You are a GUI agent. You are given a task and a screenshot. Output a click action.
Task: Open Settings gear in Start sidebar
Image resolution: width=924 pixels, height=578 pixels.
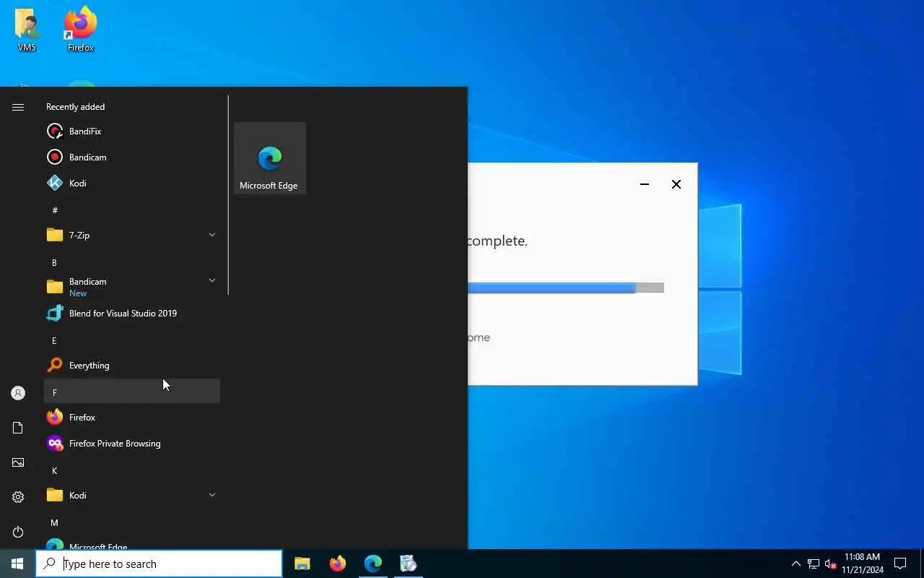click(x=18, y=497)
